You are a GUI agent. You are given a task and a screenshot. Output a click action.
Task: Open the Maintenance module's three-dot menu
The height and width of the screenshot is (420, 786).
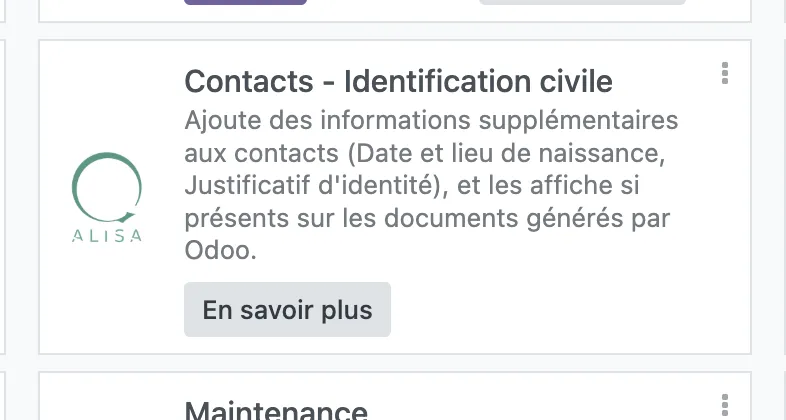pyautogui.click(x=724, y=406)
